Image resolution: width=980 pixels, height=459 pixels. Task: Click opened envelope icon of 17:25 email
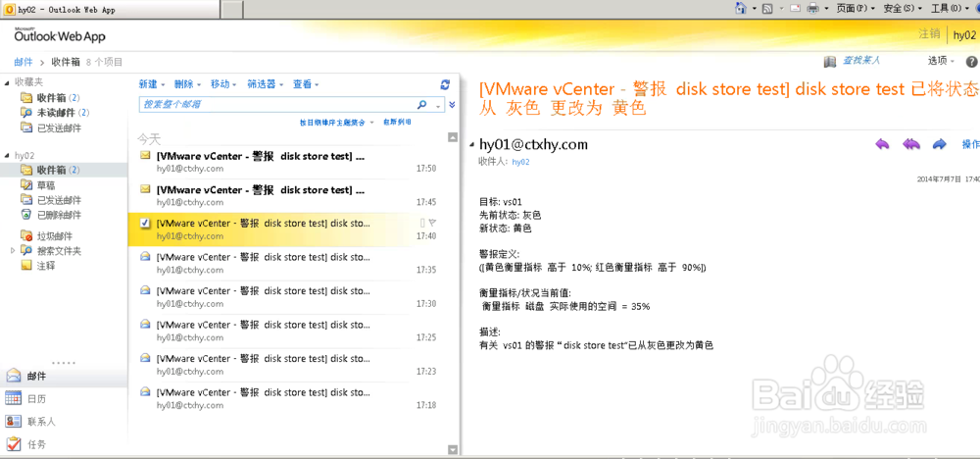(x=145, y=324)
